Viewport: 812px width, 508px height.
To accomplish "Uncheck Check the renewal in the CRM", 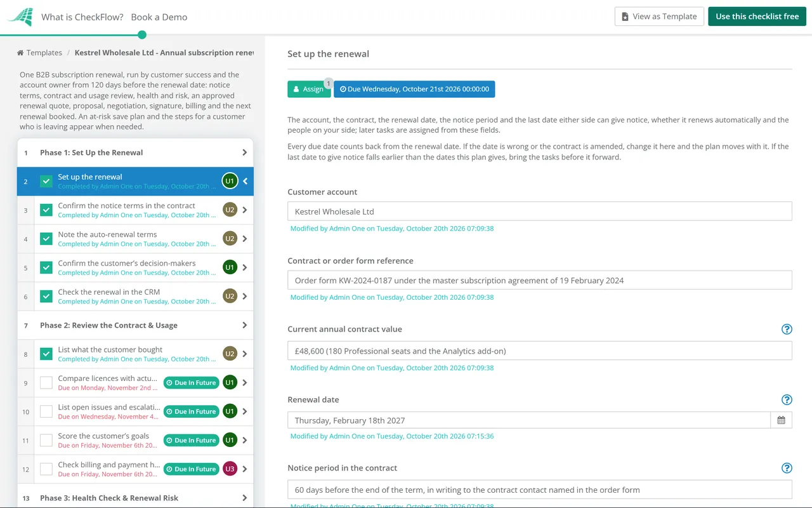I will click(x=46, y=297).
